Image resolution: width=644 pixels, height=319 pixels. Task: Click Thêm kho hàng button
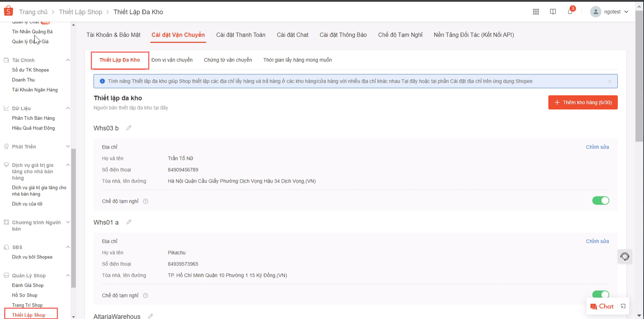(583, 102)
